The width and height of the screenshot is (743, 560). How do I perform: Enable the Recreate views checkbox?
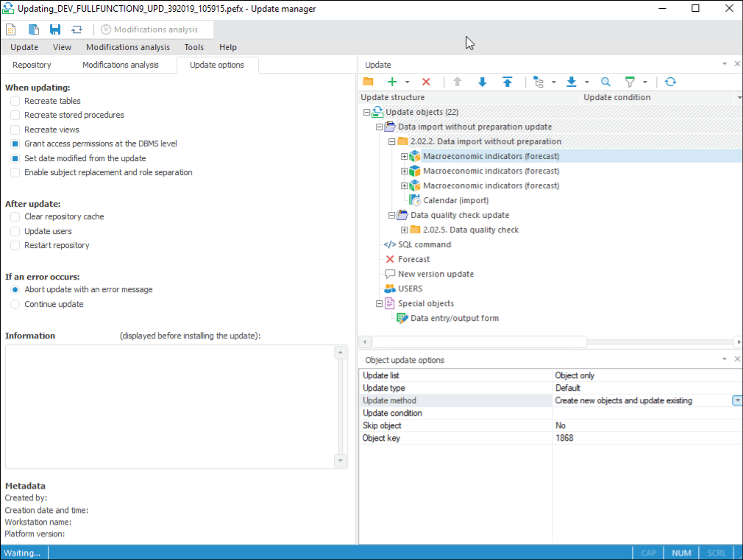click(15, 130)
